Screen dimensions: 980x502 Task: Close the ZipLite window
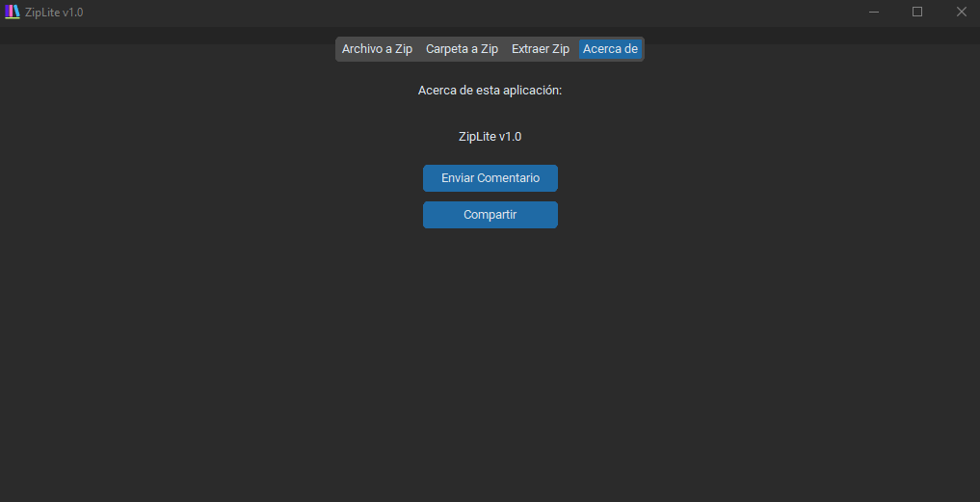961,12
